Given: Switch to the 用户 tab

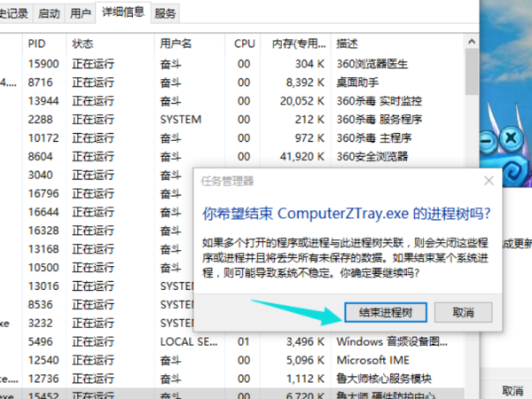Looking at the screenshot, I should 80,13.
